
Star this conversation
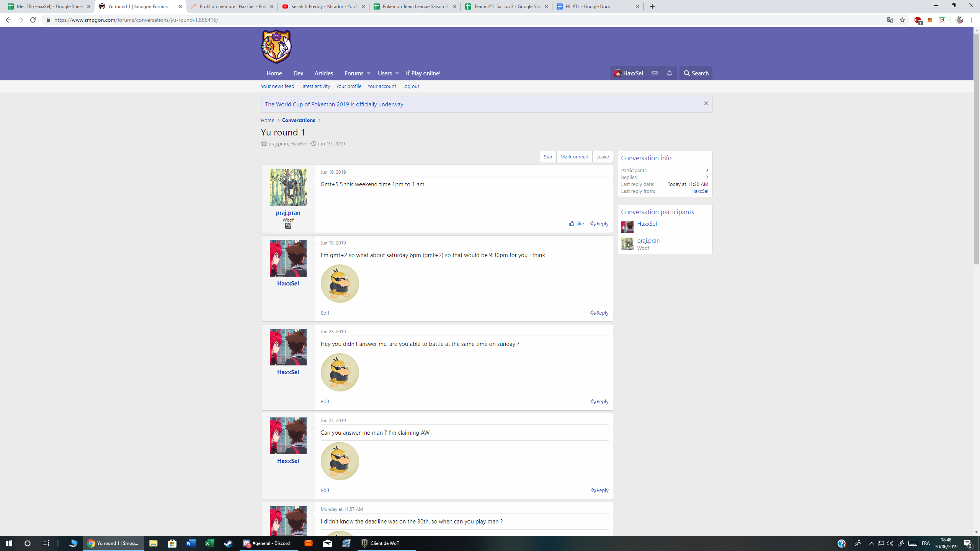548,156
